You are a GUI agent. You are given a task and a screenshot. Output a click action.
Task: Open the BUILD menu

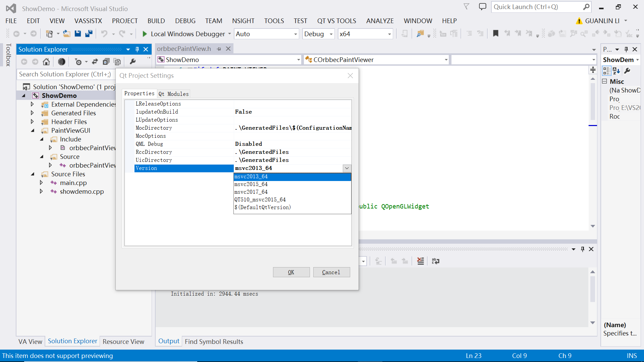tap(156, 21)
